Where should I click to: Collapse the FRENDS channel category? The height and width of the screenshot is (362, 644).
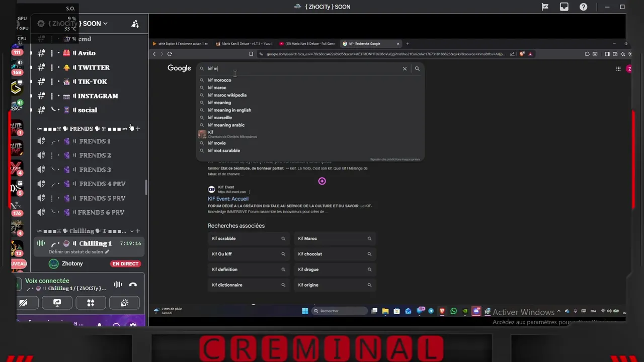click(x=82, y=129)
